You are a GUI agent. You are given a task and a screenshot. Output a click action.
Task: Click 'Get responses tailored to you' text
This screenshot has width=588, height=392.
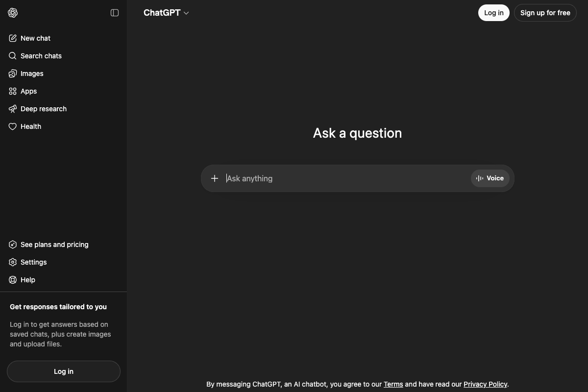coord(58,307)
